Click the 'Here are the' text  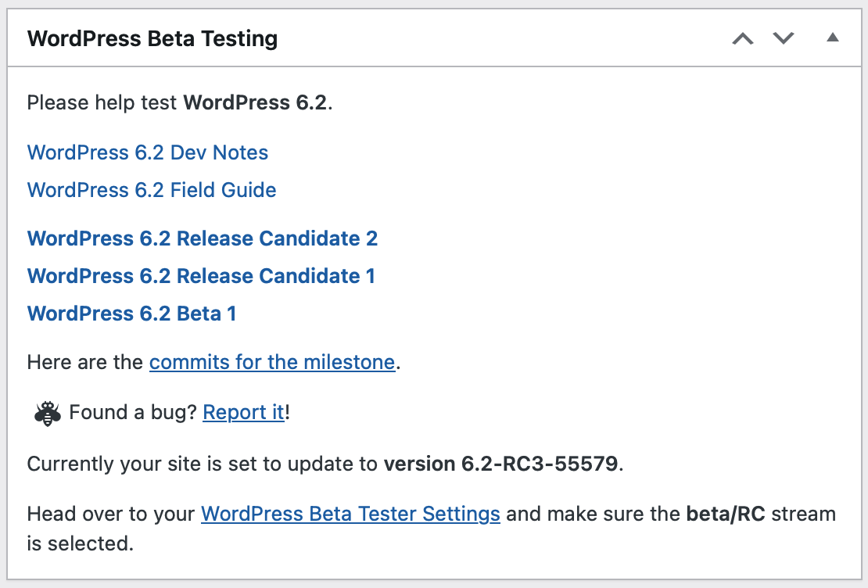(86, 363)
